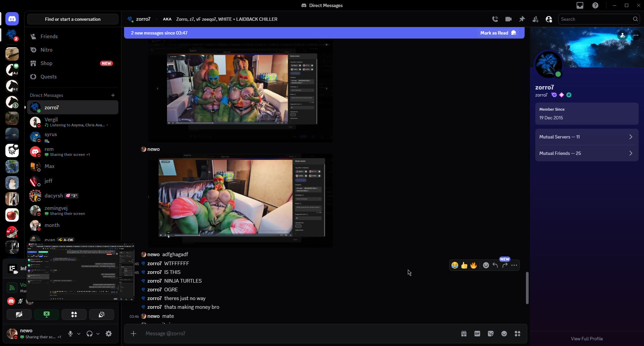Open Discord home Direct Messages icon
Screen dimensions: 644x346
pos(12,19)
